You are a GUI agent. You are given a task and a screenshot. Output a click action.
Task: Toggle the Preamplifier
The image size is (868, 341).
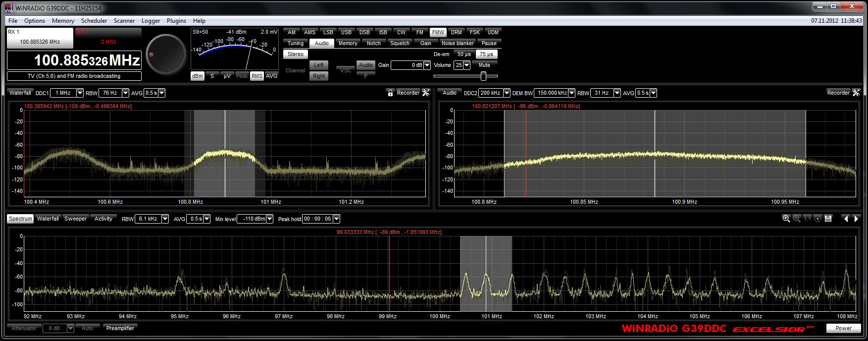(120, 328)
